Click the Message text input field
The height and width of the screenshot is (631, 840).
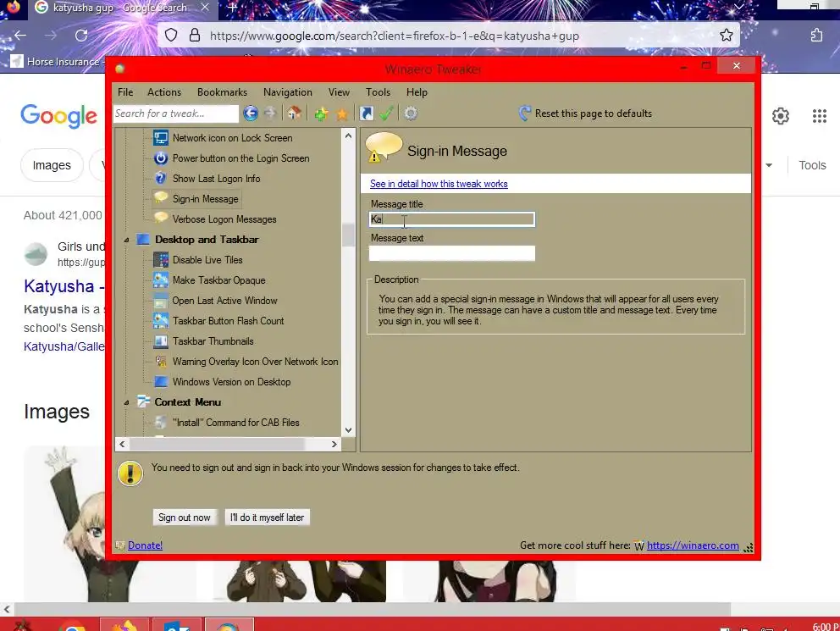click(x=452, y=253)
